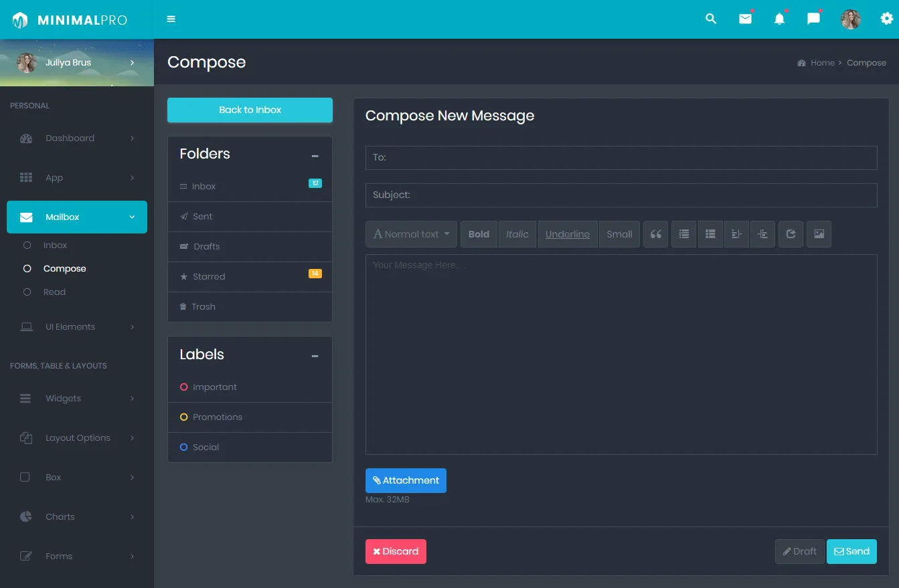Open the Drafts folder
The height and width of the screenshot is (588, 899).
[x=250, y=247]
